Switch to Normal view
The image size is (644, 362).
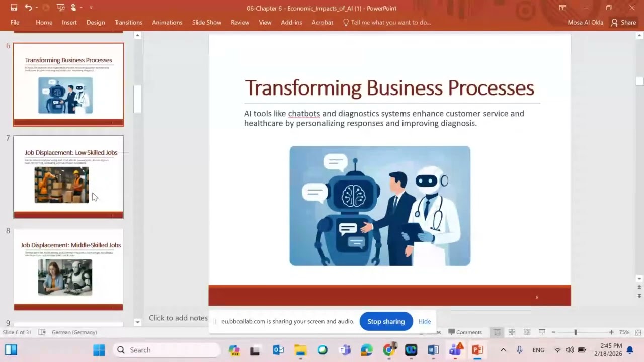pos(497,332)
